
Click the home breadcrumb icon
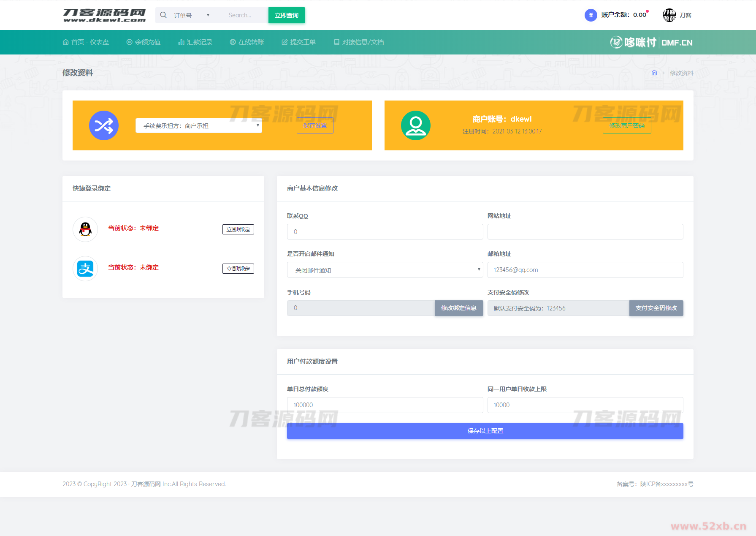(654, 73)
